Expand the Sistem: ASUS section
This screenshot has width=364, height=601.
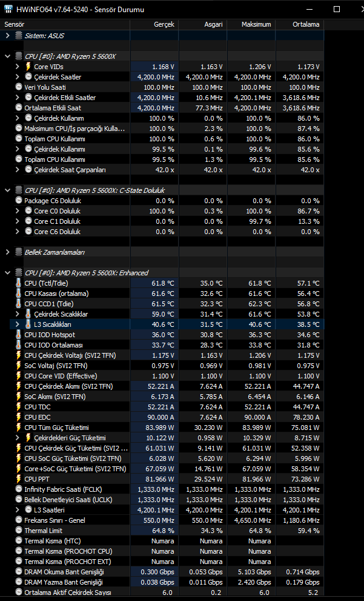coord(7,36)
